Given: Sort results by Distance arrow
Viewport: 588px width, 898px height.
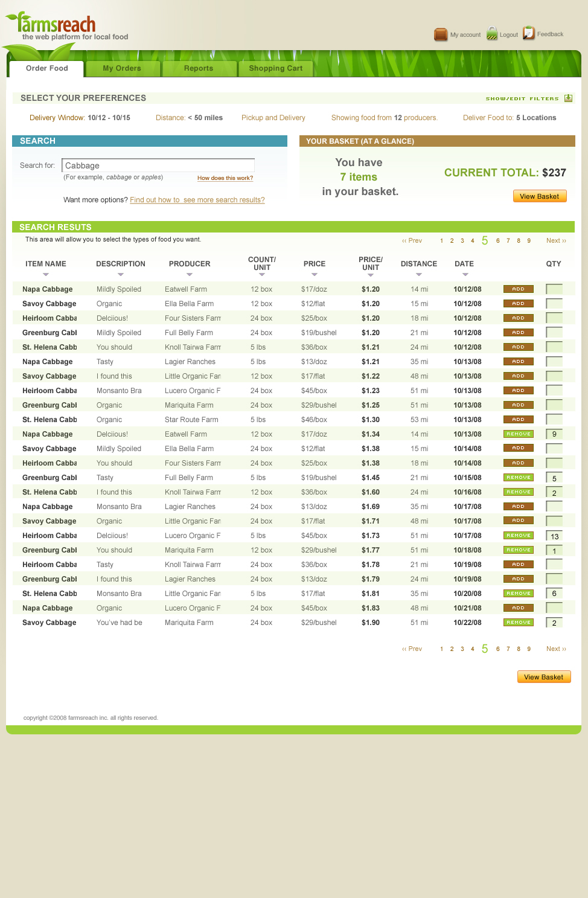Looking at the screenshot, I should tap(419, 275).
